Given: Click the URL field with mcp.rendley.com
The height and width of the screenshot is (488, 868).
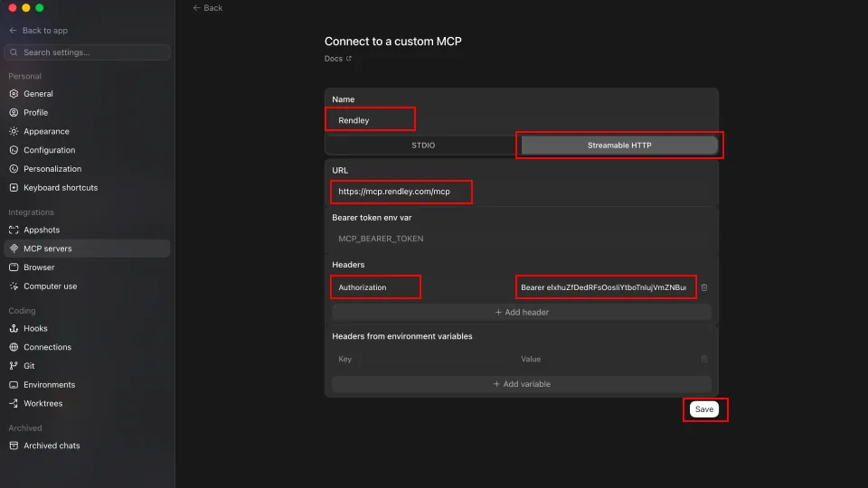Looking at the screenshot, I should (522, 192).
